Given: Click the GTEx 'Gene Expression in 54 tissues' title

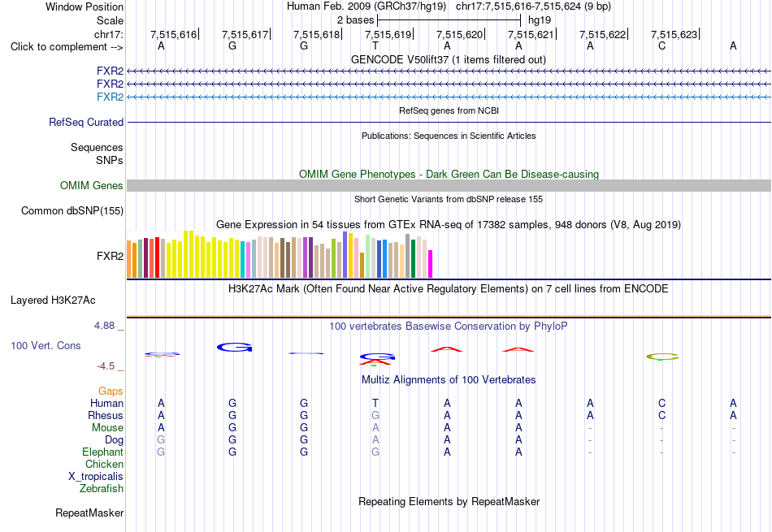Looking at the screenshot, I should (448, 224).
